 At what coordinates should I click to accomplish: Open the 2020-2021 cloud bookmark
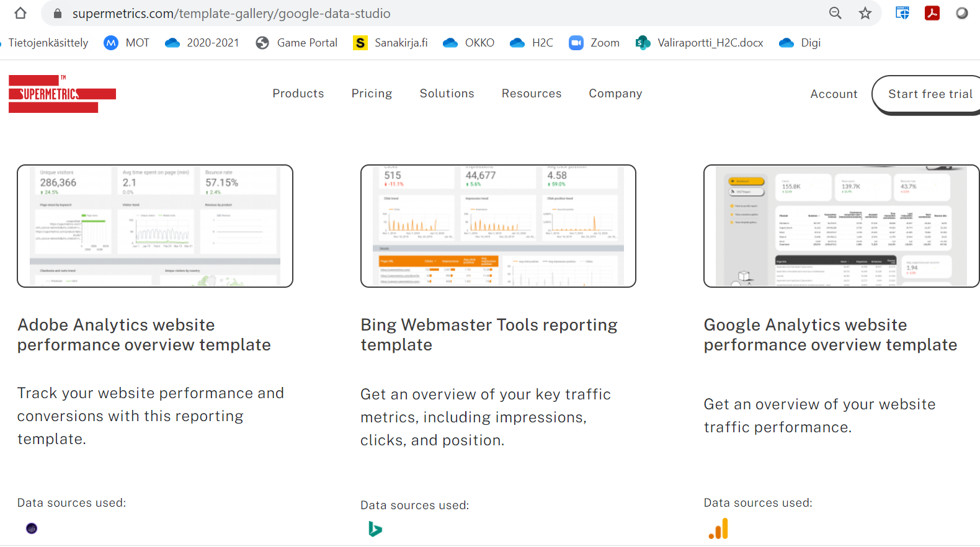point(202,43)
